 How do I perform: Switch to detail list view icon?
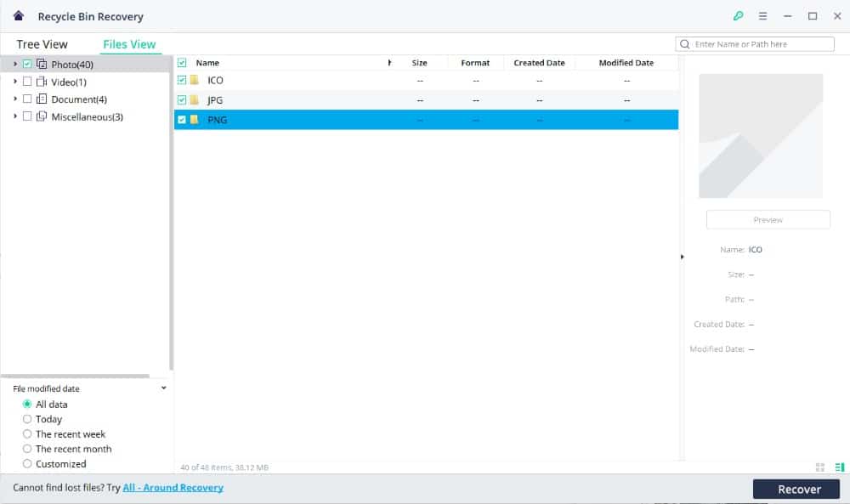tap(840, 467)
